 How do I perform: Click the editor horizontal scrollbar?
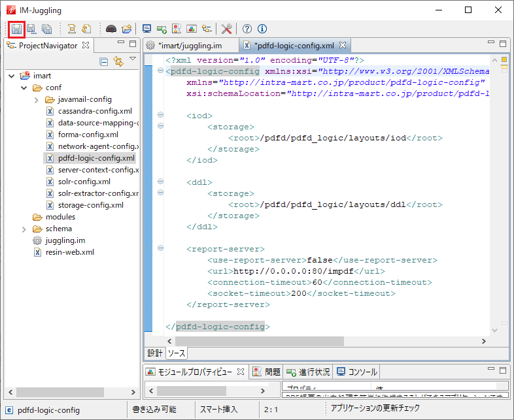tap(259, 341)
